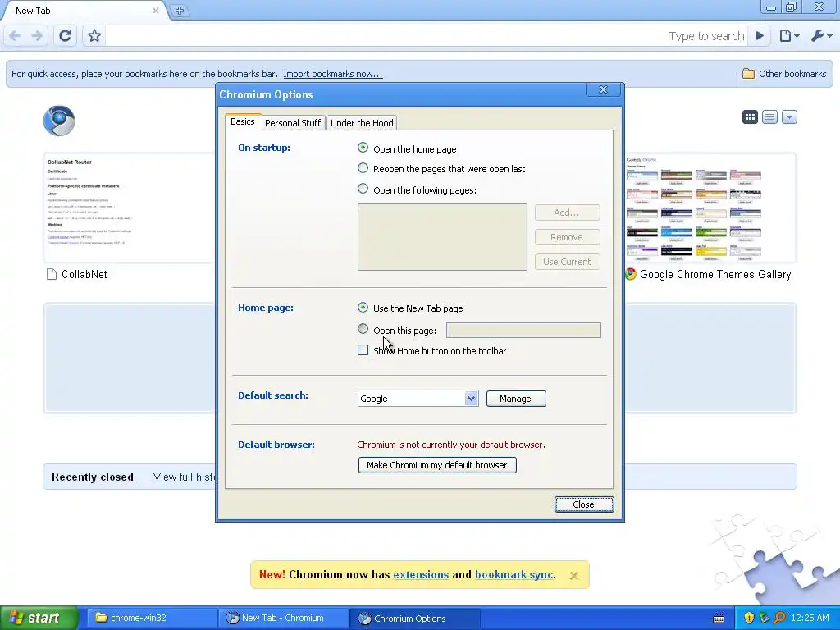
Task: Open the extensions link in the promo
Action: click(x=421, y=575)
